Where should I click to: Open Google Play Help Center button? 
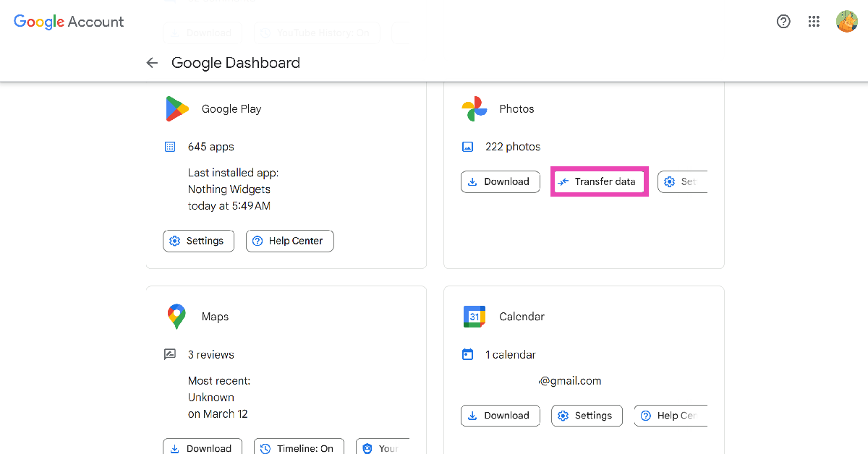coord(290,241)
